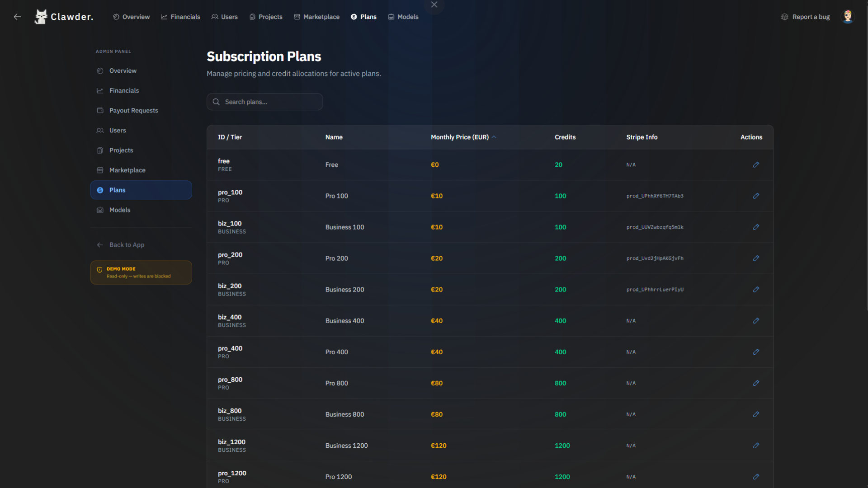The width and height of the screenshot is (868, 488).
Task: Open Users in top navigation bar
Action: [x=224, y=17]
